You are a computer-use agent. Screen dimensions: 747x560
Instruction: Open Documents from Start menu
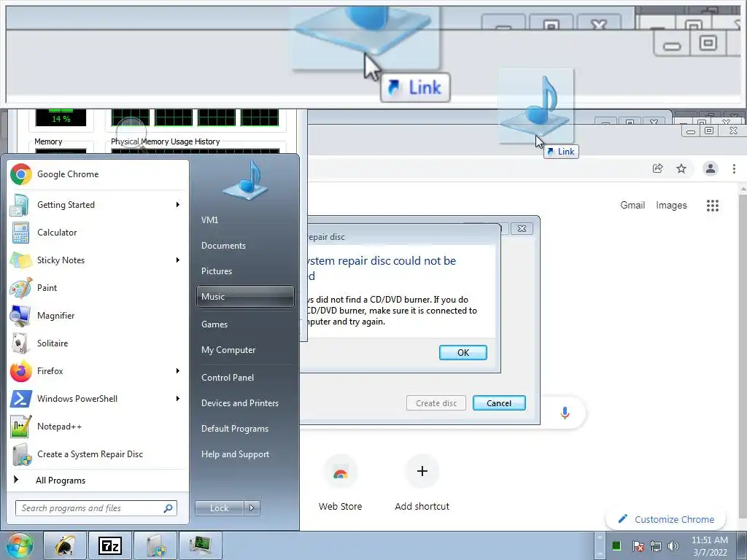(245, 246)
